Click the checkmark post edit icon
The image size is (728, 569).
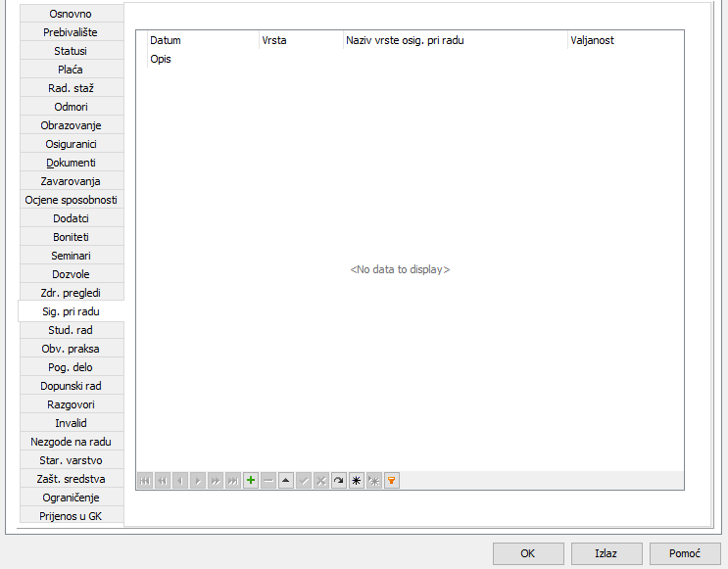pyautogui.click(x=304, y=481)
